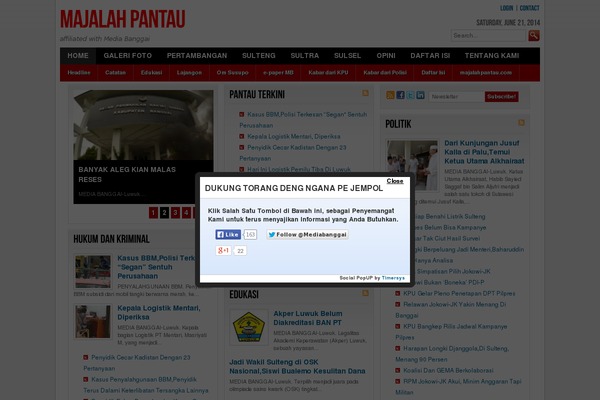Open KPU Gelar Pleno Penetapan DPT Pilpres
Viewport: 600px width, 400px height.
click(x=459, y=293)
